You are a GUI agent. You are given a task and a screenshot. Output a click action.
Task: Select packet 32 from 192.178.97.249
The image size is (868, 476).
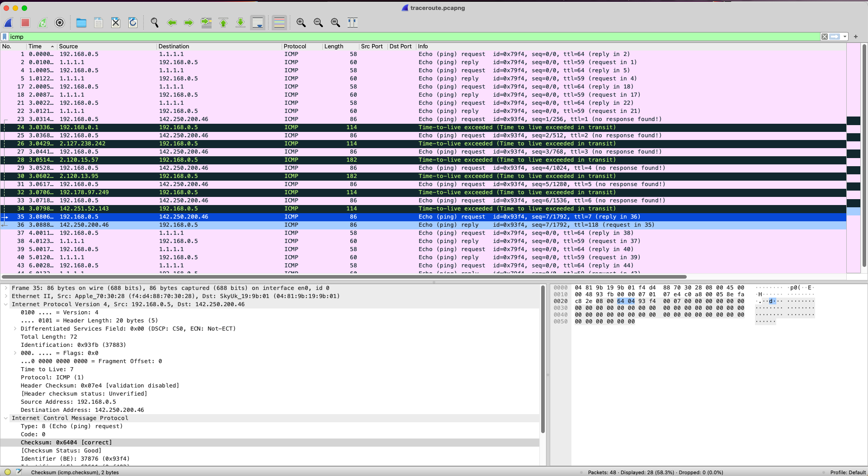click(x=423, y=192)
